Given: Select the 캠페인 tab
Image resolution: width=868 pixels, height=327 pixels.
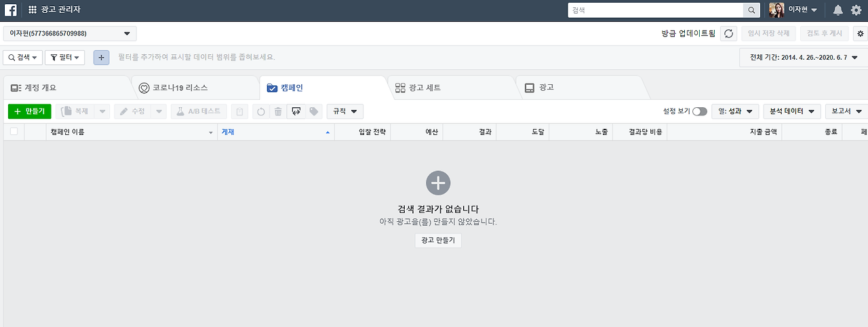Looking at the screenshot, I should (323, 88).
